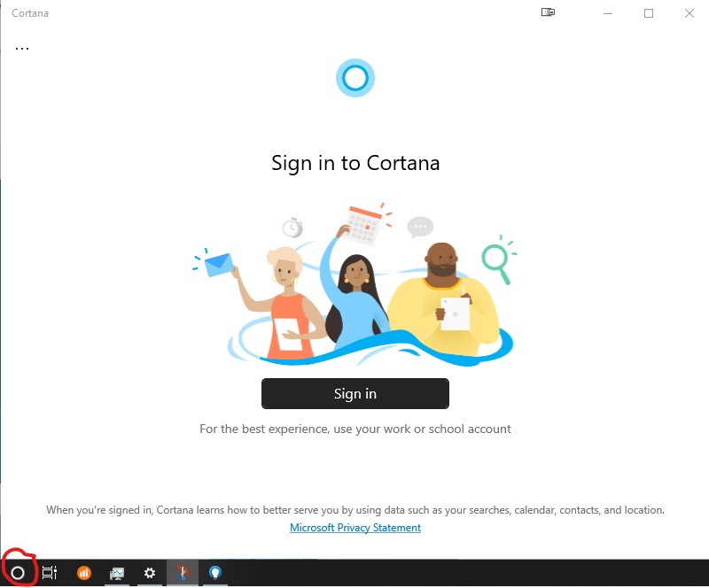Close the Cortana window
The height and width of the screenshot is (588, 709).
tap(690, 13)
